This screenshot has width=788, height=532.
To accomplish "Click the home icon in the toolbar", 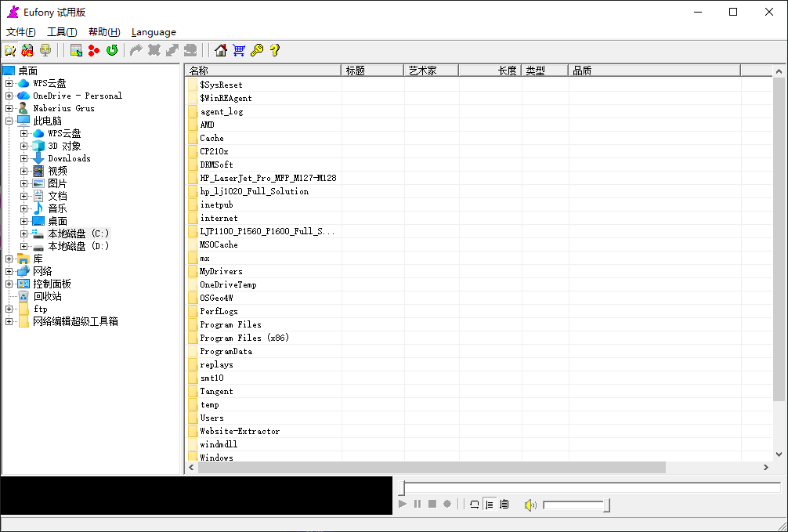I will pos(220,50).
